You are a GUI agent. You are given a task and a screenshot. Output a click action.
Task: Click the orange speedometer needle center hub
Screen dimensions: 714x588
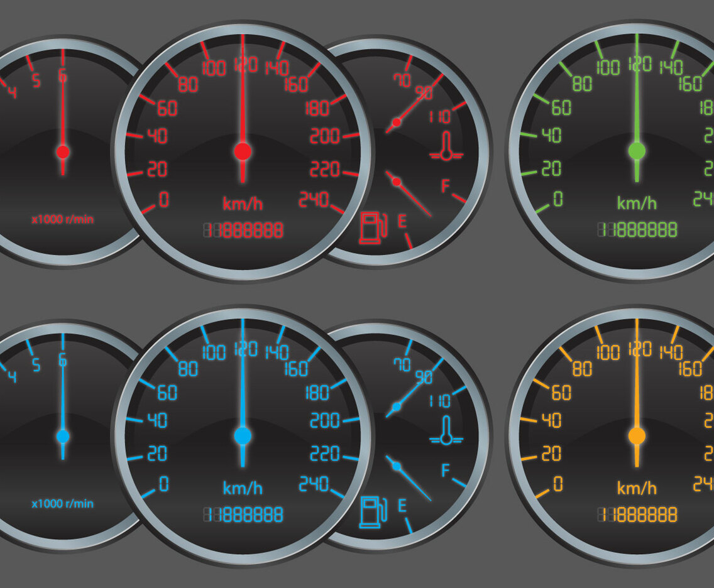pos(637,435)
